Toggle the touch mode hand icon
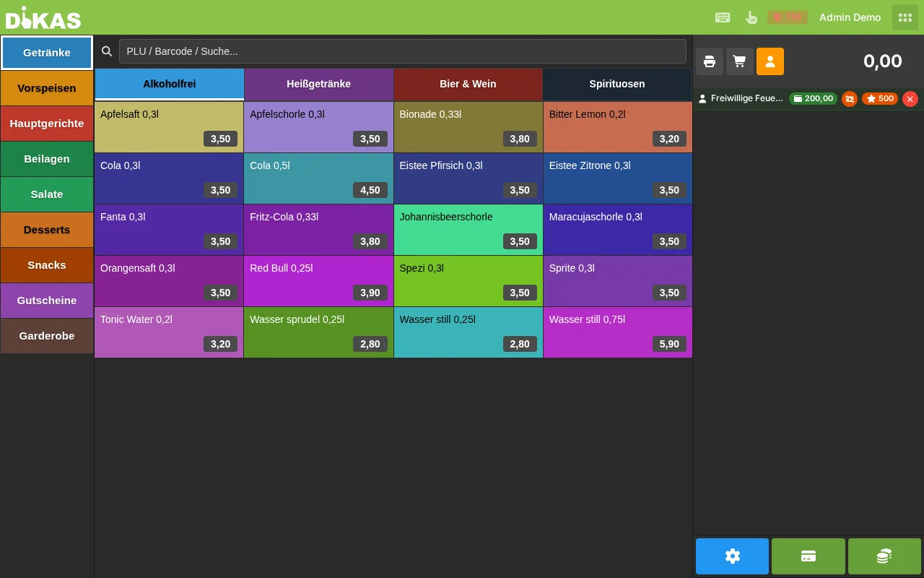The image size is (924, 578). coord(751,17)
